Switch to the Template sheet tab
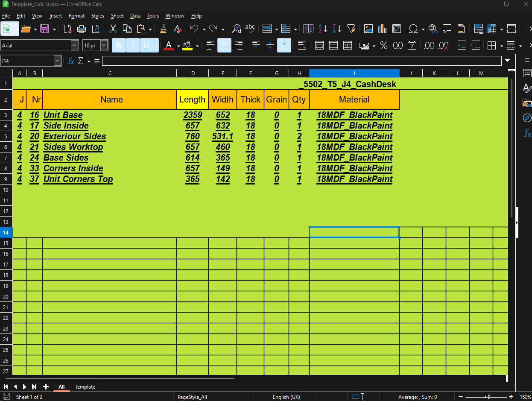Image resolution: width=532 pixels, height=401 pixels. click(x=85, y=386)
